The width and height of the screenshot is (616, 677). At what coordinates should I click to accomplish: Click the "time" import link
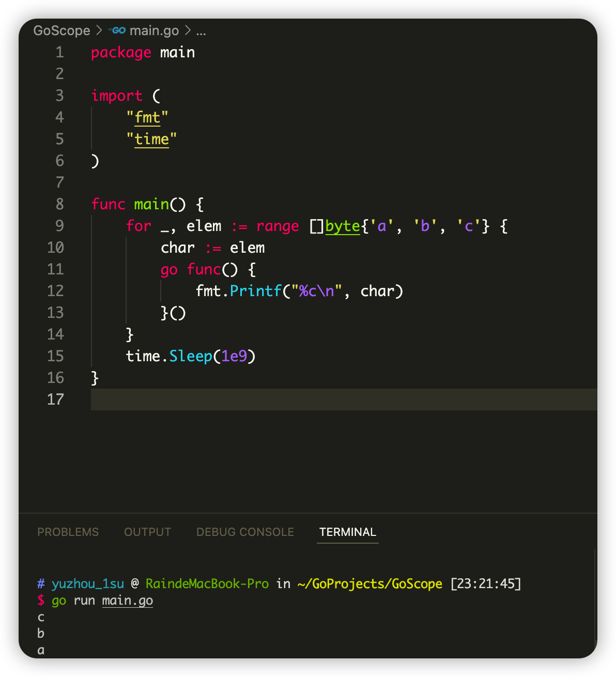(151, 140)
